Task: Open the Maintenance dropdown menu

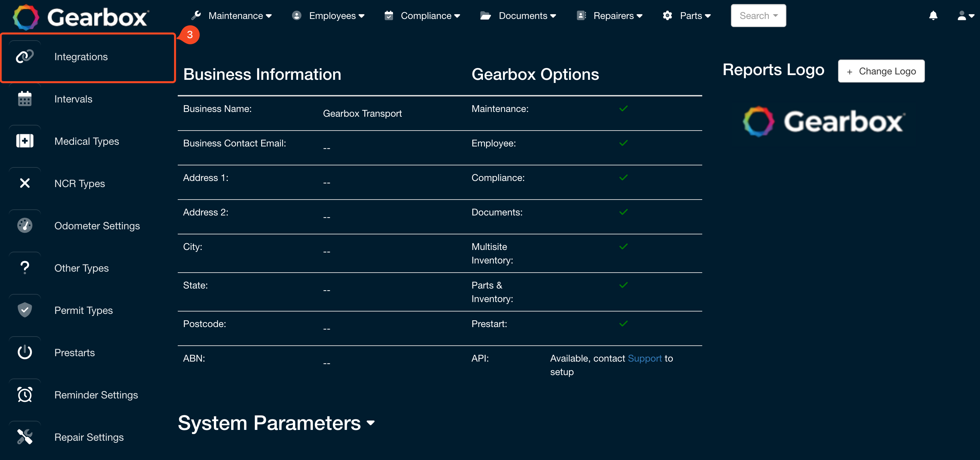Action: point(240,16)
